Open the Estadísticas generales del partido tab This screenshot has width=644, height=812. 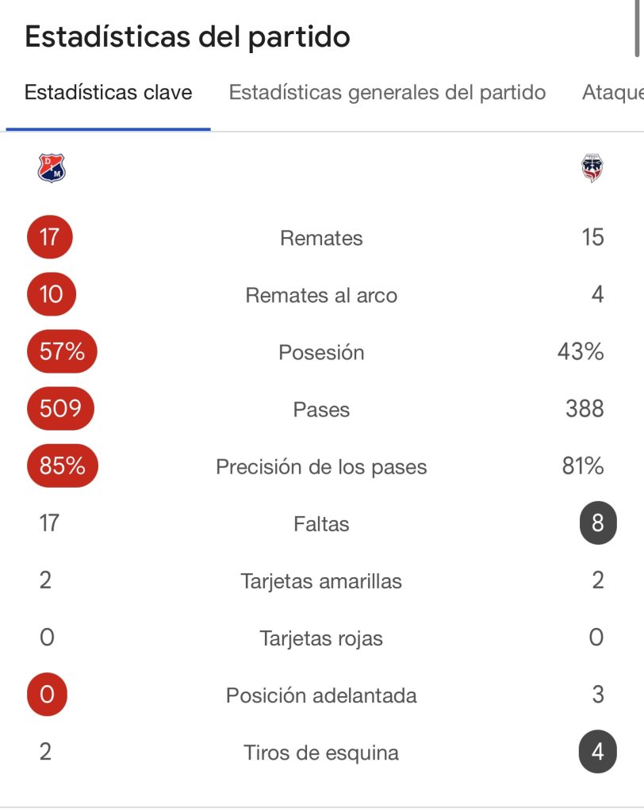click(387, 93)
